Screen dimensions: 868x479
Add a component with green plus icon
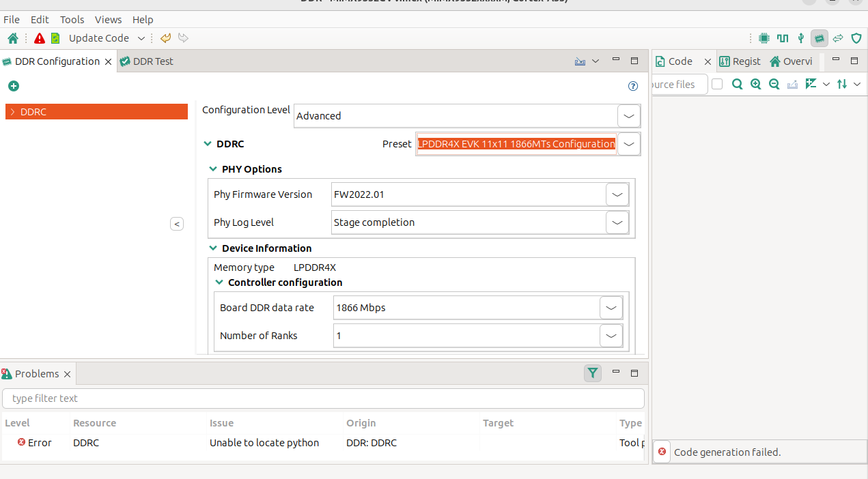14,86
